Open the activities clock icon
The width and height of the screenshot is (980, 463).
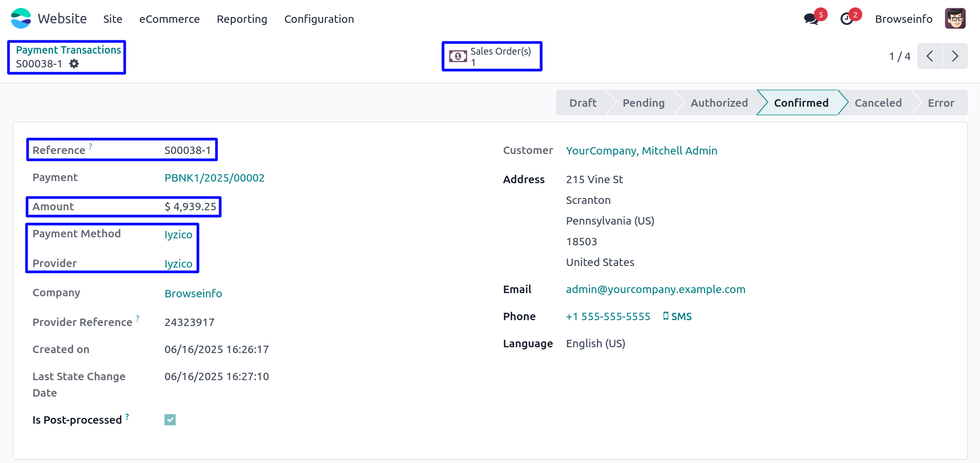847,19
